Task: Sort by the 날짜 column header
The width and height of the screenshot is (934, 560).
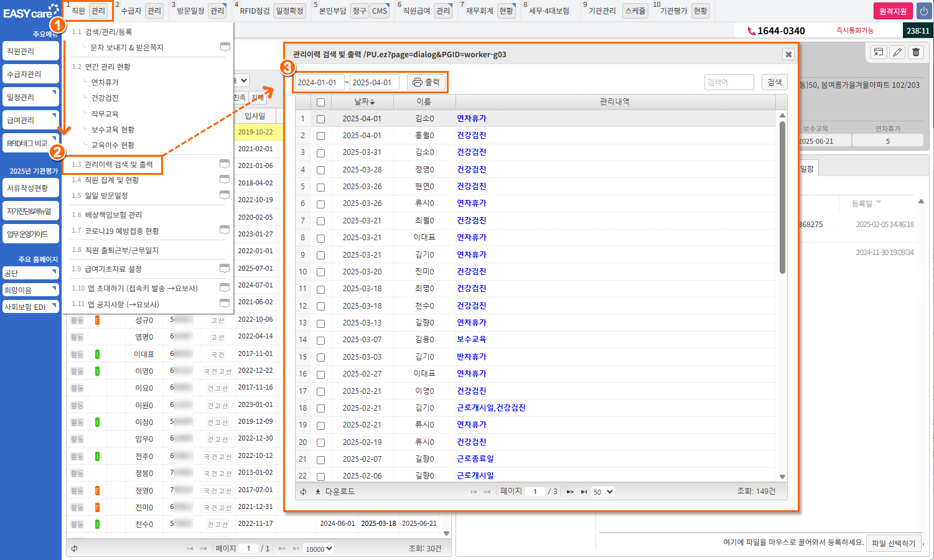Action: click(x=364, y=101)
